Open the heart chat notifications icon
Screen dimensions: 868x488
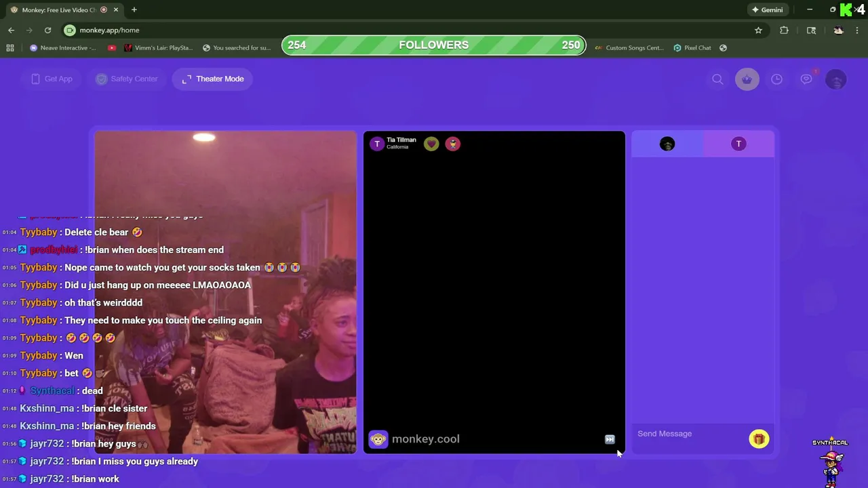[x=806, y=79]
